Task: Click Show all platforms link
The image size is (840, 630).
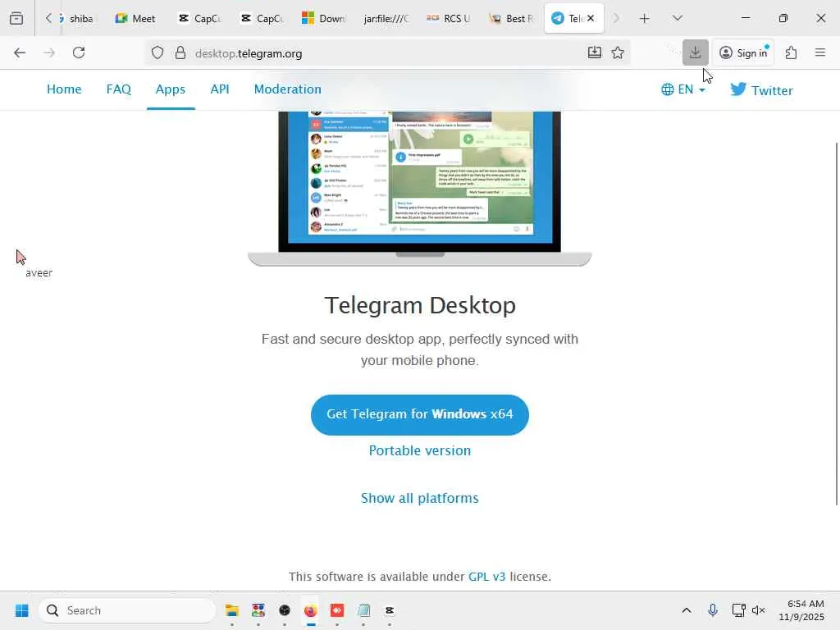Action: point(420,498)
